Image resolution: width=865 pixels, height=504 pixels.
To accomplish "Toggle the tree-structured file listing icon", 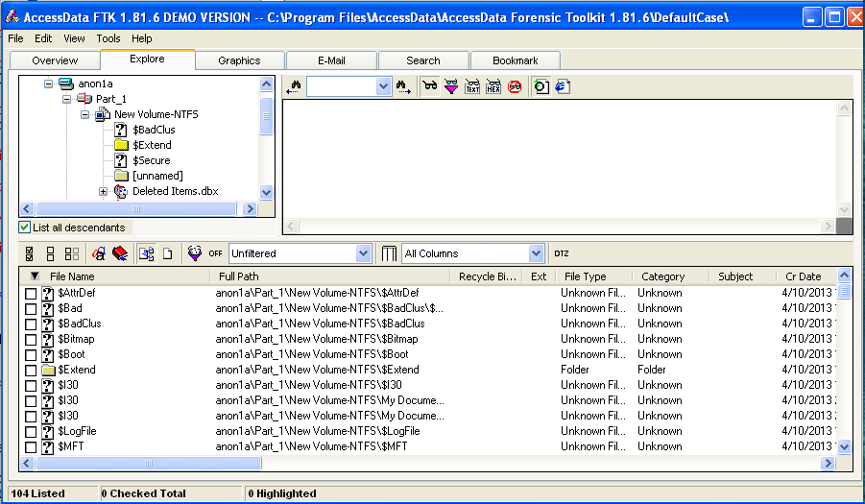I will (x=146, y=253).
